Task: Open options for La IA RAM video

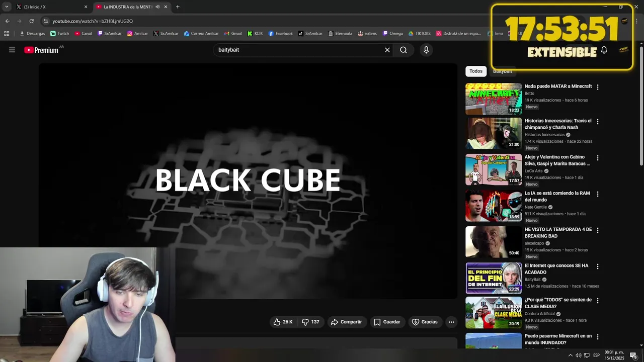Action: click(x=598, y=194)
